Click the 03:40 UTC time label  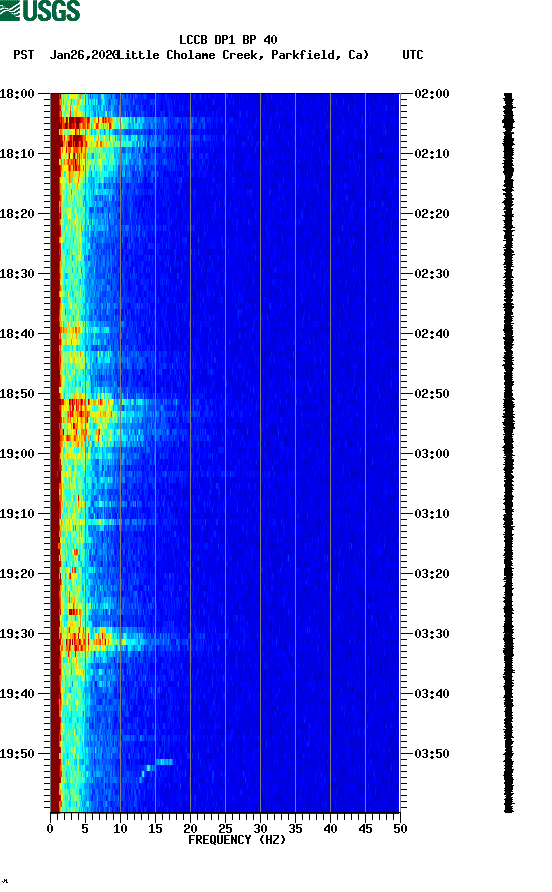[x=432, y=694]
